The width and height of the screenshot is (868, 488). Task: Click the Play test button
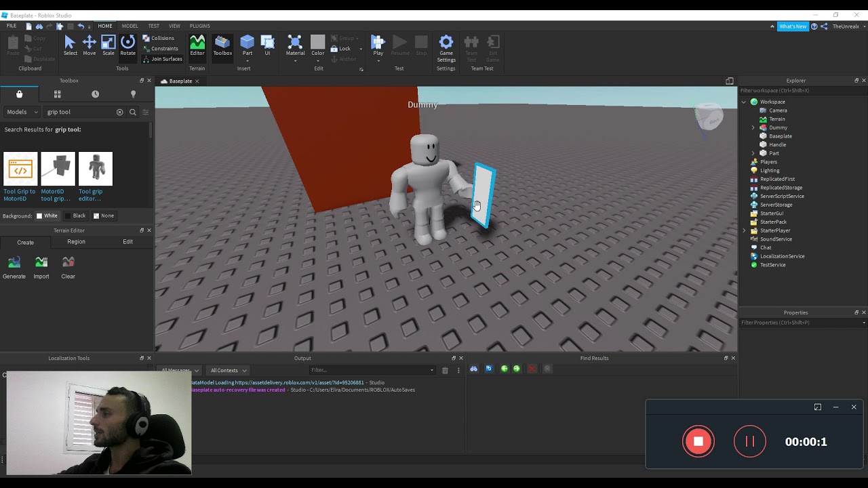pos(378,46)
